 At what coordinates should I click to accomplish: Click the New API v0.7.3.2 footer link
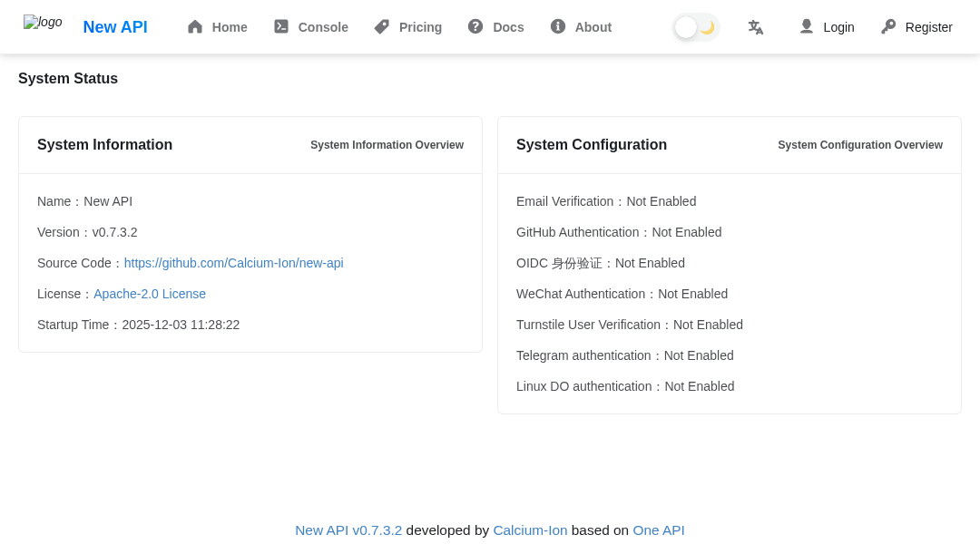pyautogui.click(x=348, y=529)
